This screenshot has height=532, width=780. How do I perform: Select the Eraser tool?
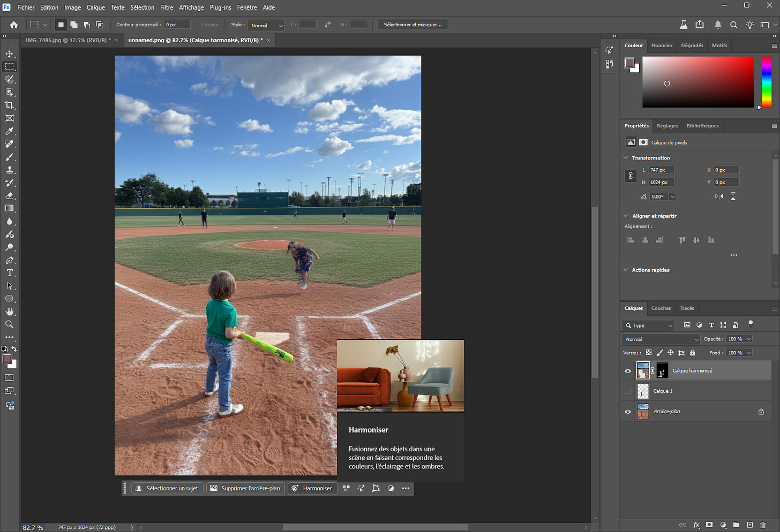coord(10,196)
